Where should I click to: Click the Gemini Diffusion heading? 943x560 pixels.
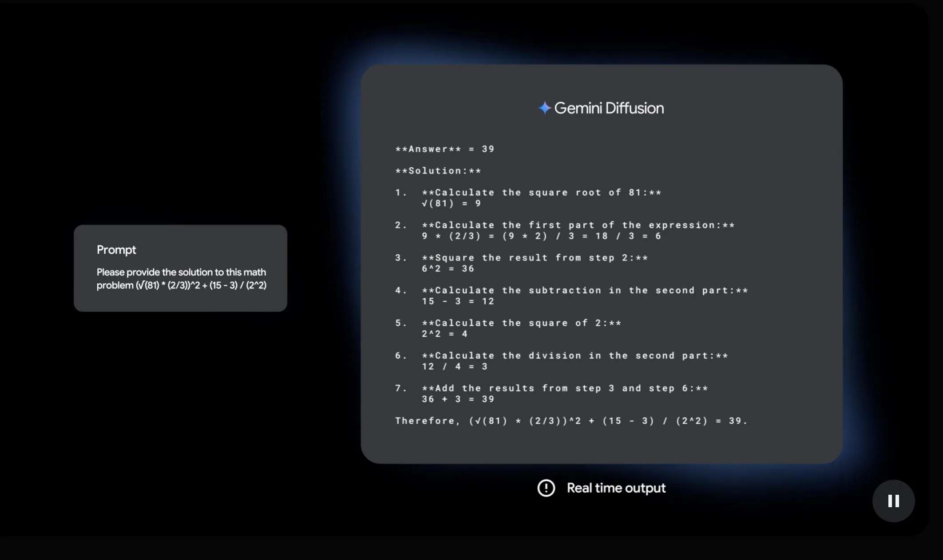609,108
